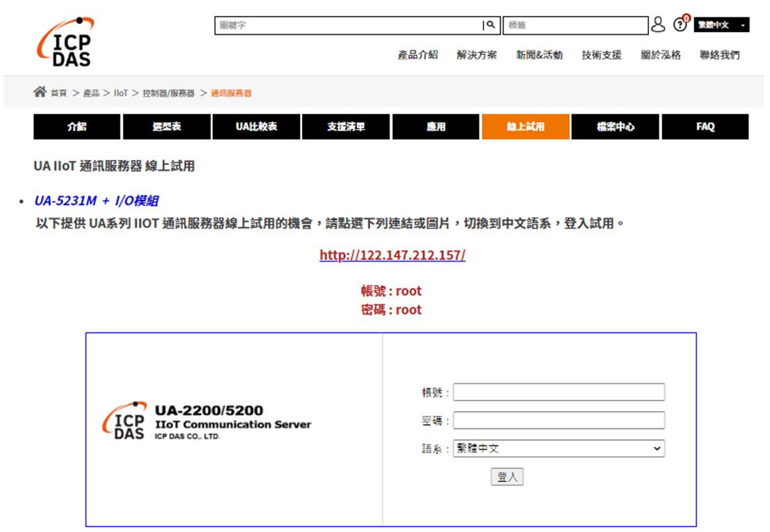The width and height of the screenshot is (770, 532).
Task: Click the 帳號 : root text
Action: point(392,291)
